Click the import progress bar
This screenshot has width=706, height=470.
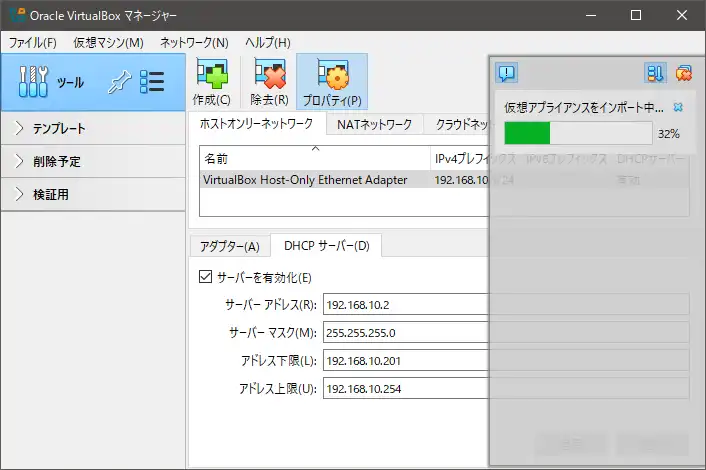[x=578, y=133]
